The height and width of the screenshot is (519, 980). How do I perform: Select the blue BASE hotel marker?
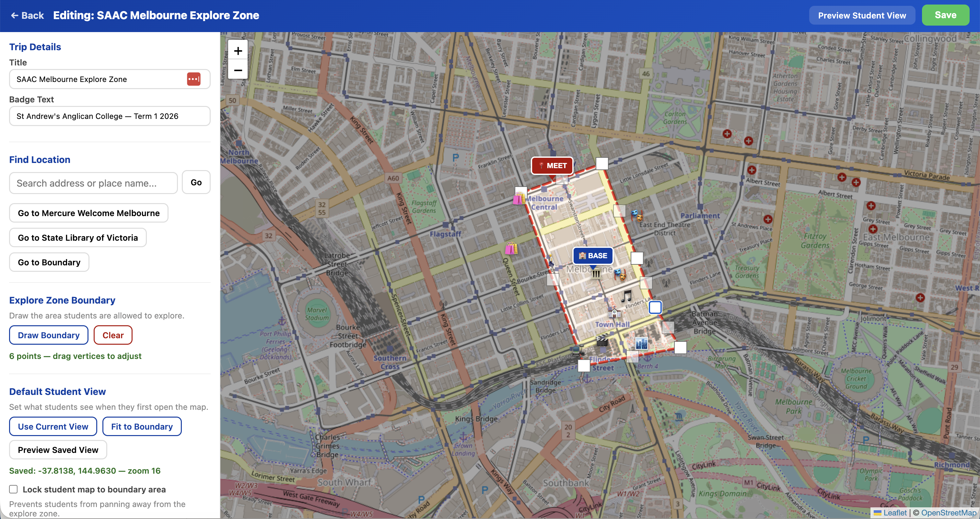click(593, 256)
